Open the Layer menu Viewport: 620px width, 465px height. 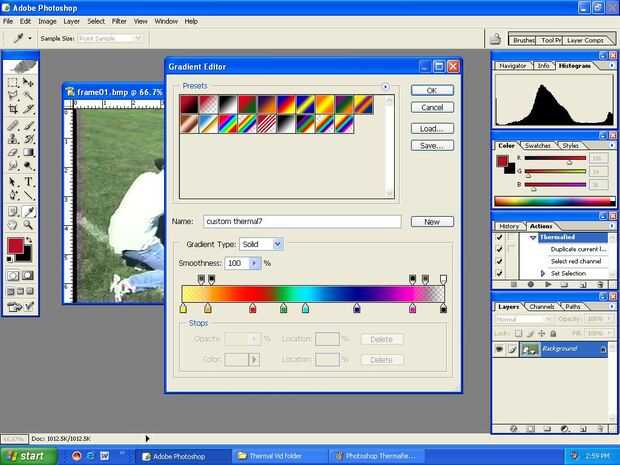(72, 21)
